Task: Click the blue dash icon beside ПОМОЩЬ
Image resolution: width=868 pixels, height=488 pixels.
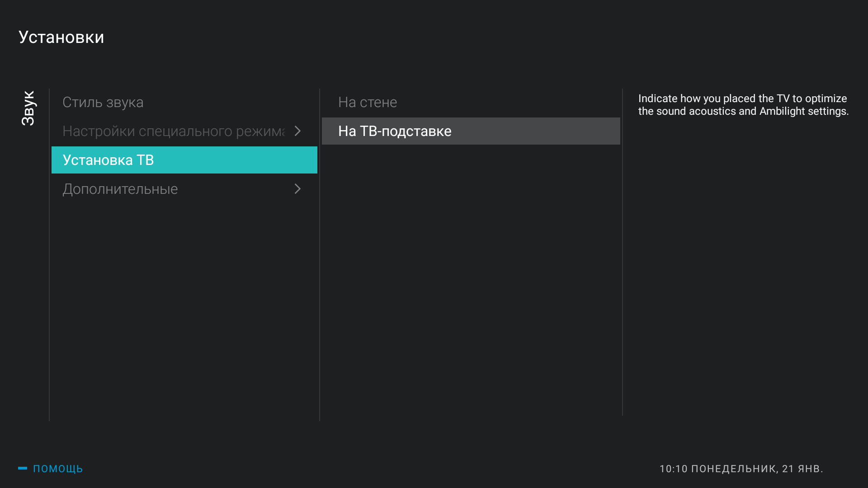Action: pos(23,468)
